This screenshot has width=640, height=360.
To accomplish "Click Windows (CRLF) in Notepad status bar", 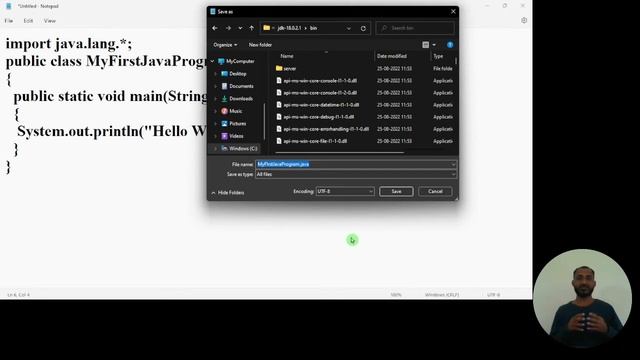I will click(x=442, y=295).
